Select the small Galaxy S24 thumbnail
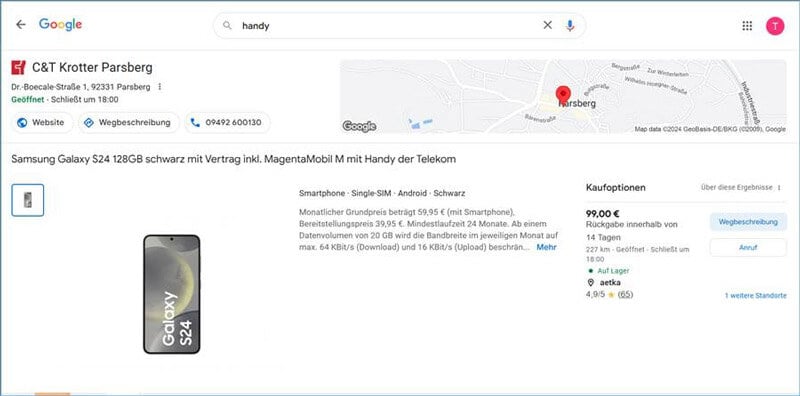 pyautogui.click(x=28, y=200)
